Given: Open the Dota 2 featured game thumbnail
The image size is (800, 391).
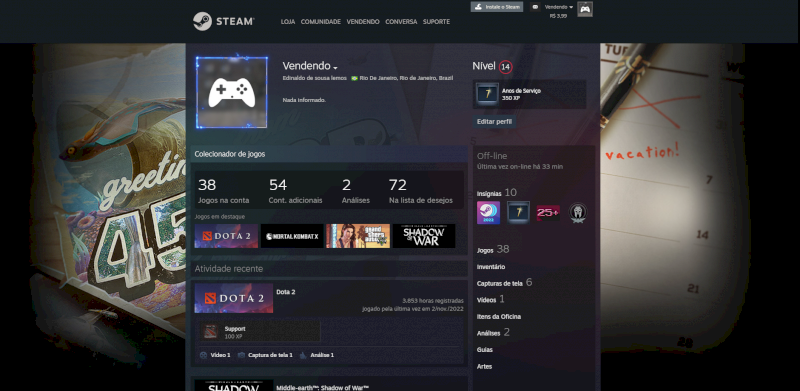Looking at the screenshot, I should (226, 236).
